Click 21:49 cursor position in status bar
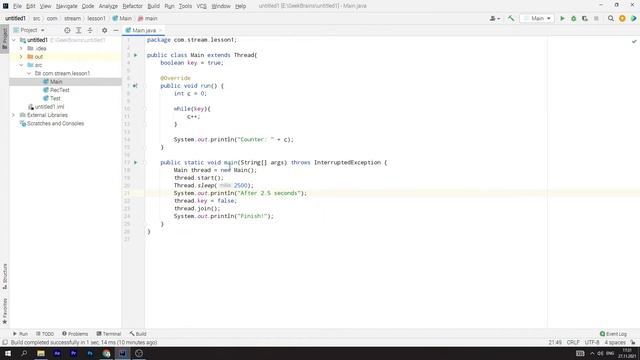 coord(555,342)
